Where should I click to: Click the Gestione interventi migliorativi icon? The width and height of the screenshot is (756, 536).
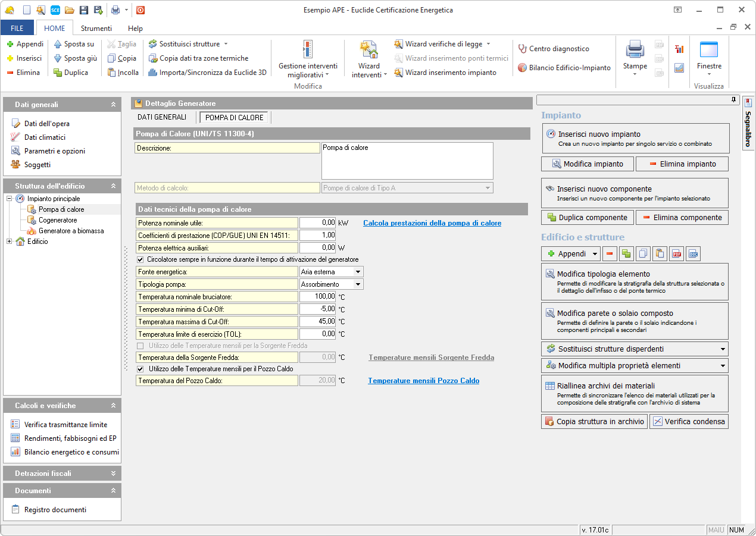tap(307, 50)
